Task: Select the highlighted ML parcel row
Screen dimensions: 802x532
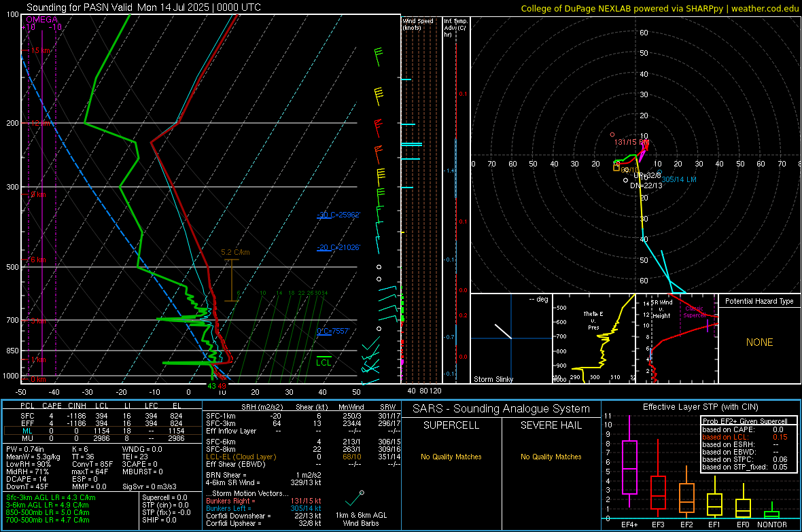Action: pos(103,431)
